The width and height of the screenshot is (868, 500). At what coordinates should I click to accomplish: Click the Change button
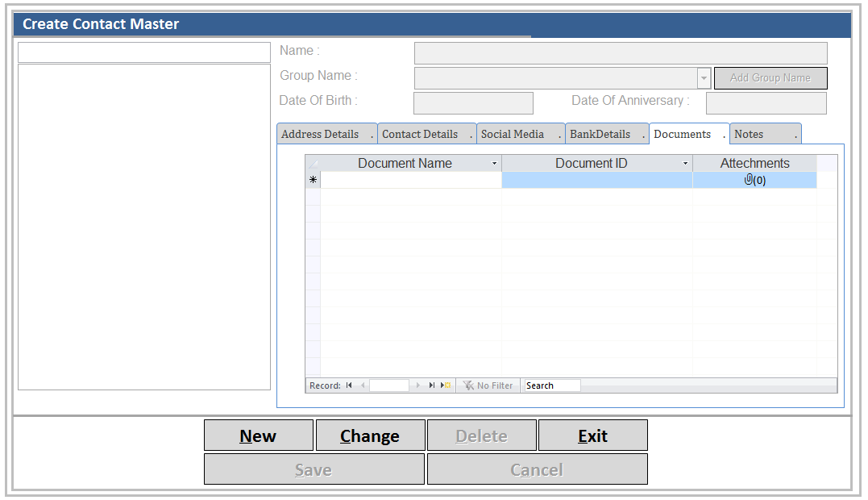point(370,435)
